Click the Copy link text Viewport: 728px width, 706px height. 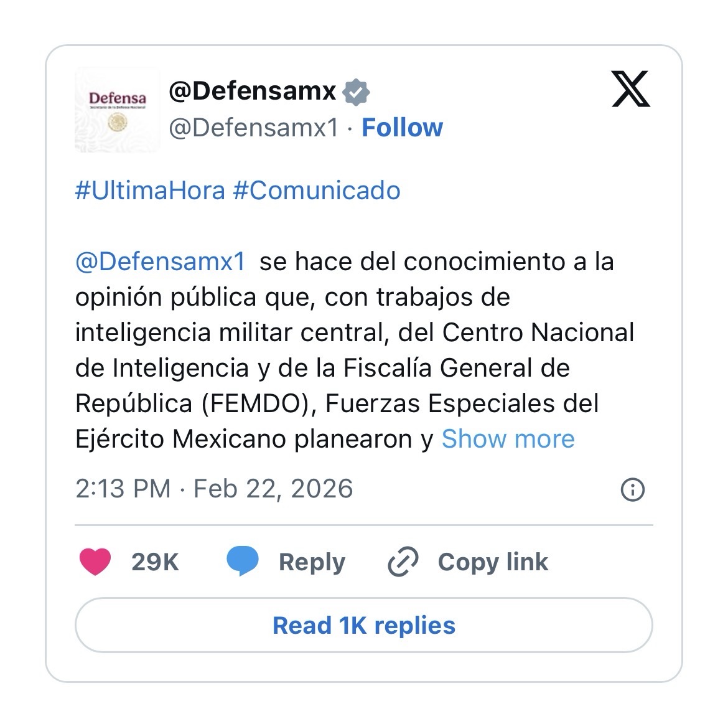(493, 562)
